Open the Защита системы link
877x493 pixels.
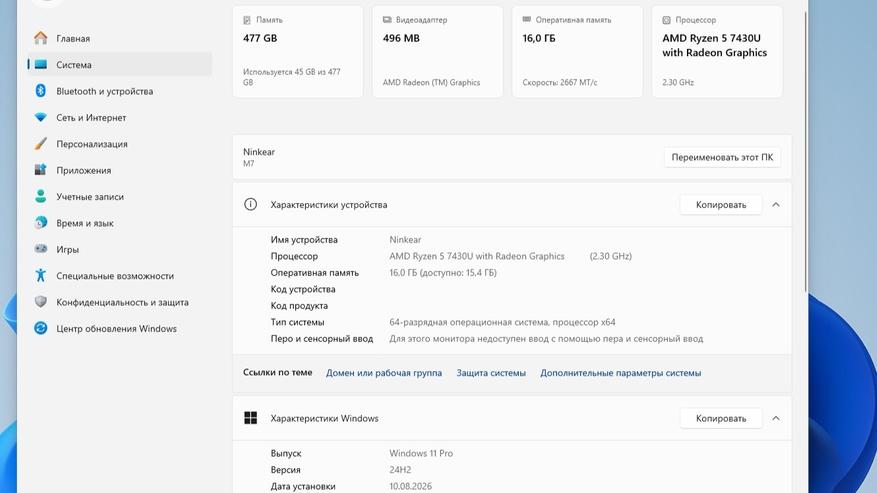491,373
